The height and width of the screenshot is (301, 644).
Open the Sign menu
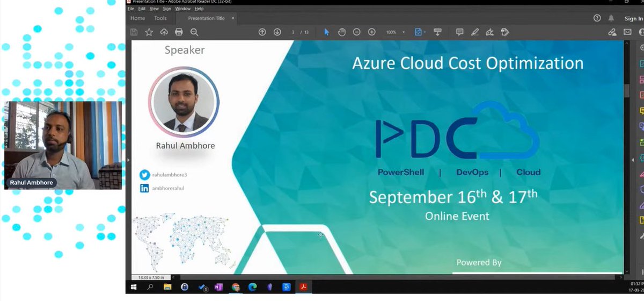coord(167,9)
